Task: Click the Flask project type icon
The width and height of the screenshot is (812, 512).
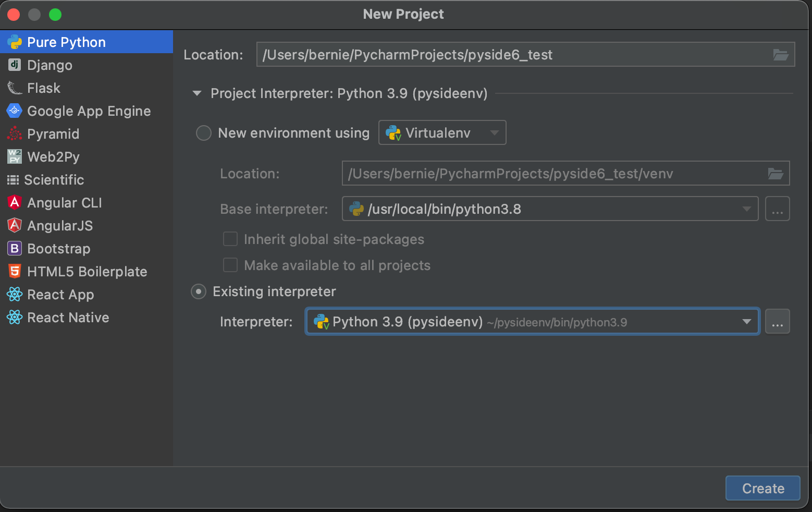Action: click(15, 88)
